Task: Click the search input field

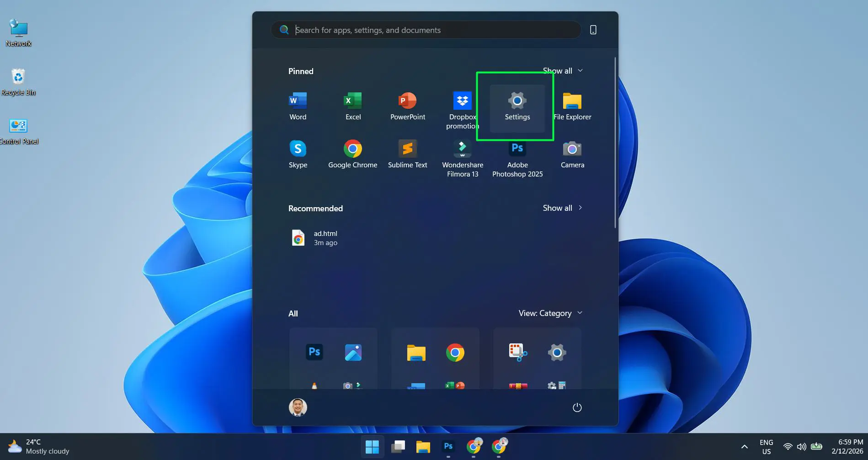Action: pyautogui.click(x=425, y=30)
